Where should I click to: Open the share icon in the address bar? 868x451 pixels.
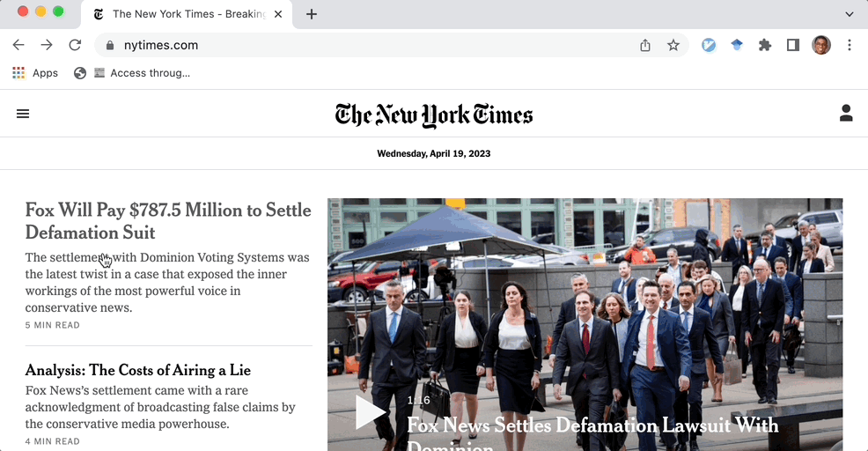(645, 46)
